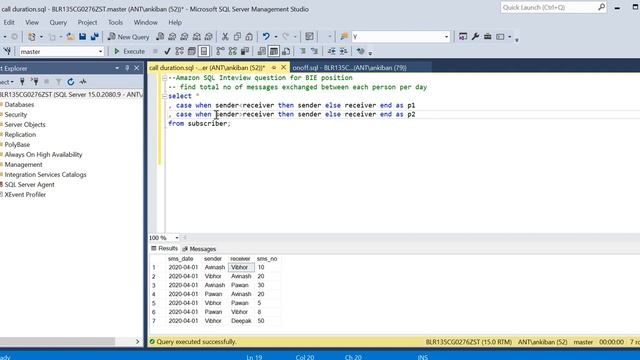Select the SQL Server Agent tree node
This screenshot has height=360, width=640.
(x=29, y=184)
